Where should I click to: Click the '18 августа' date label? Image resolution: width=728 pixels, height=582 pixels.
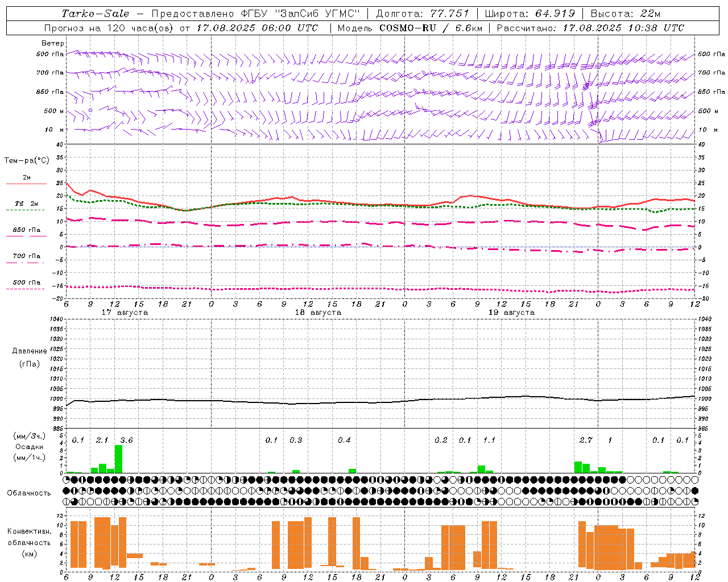pos(318,313)
